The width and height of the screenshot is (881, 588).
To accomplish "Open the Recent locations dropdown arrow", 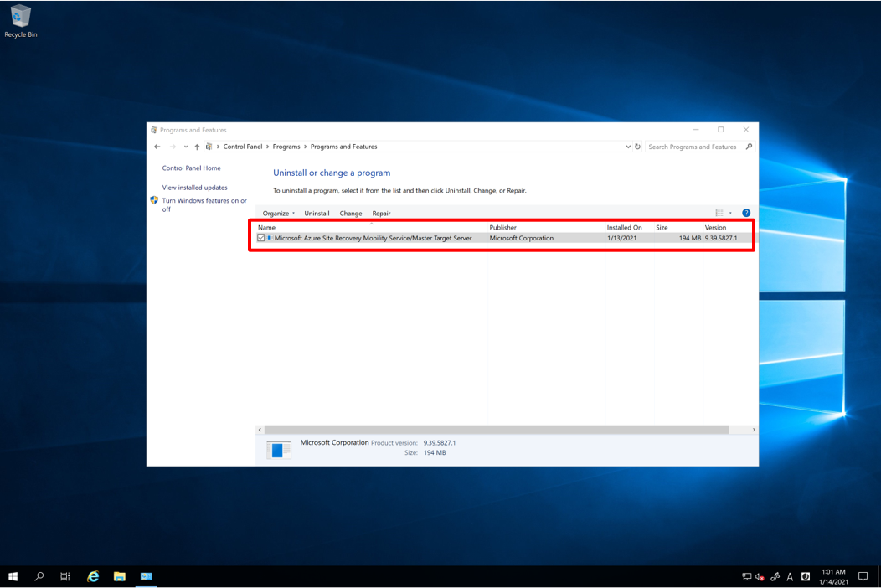I will point(185,147).
